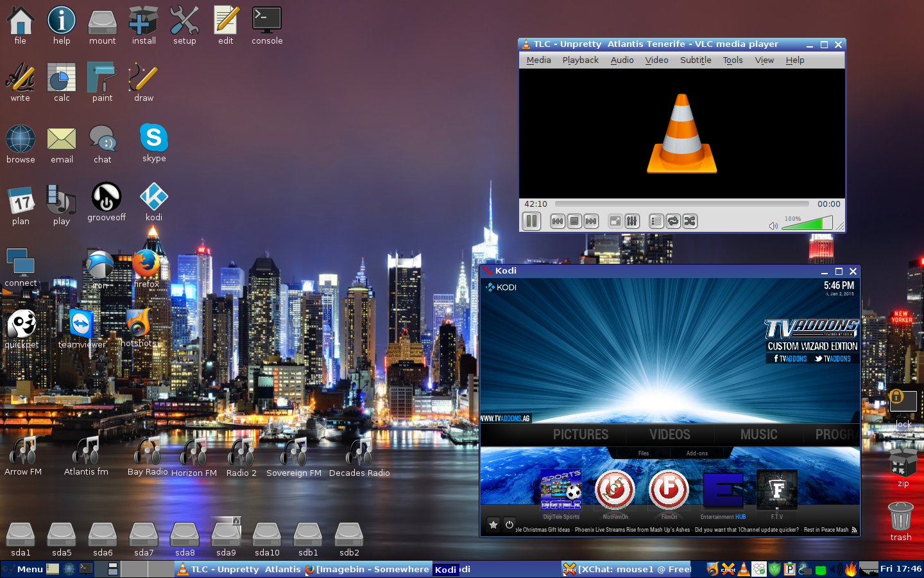The width and height of the screenshot is (924, 578).
Task: Toggle VLC playlist view icon
Action: tap(656, 222)
